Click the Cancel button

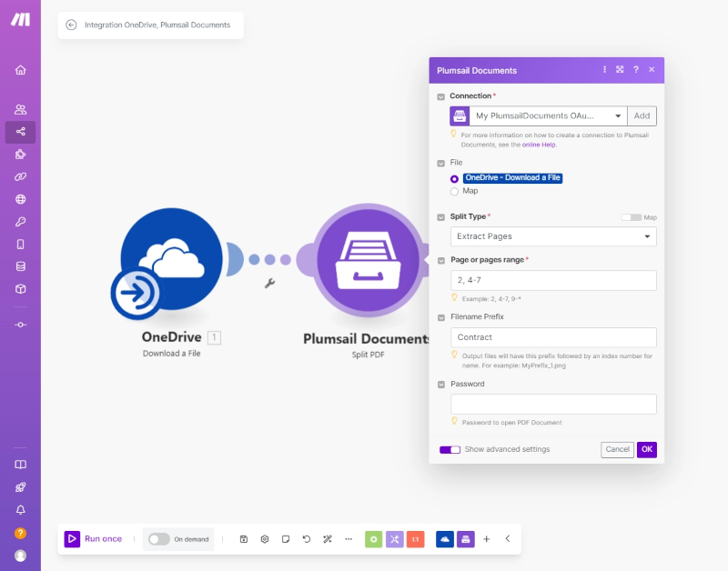pyautogui.click(x=618, y=449)
